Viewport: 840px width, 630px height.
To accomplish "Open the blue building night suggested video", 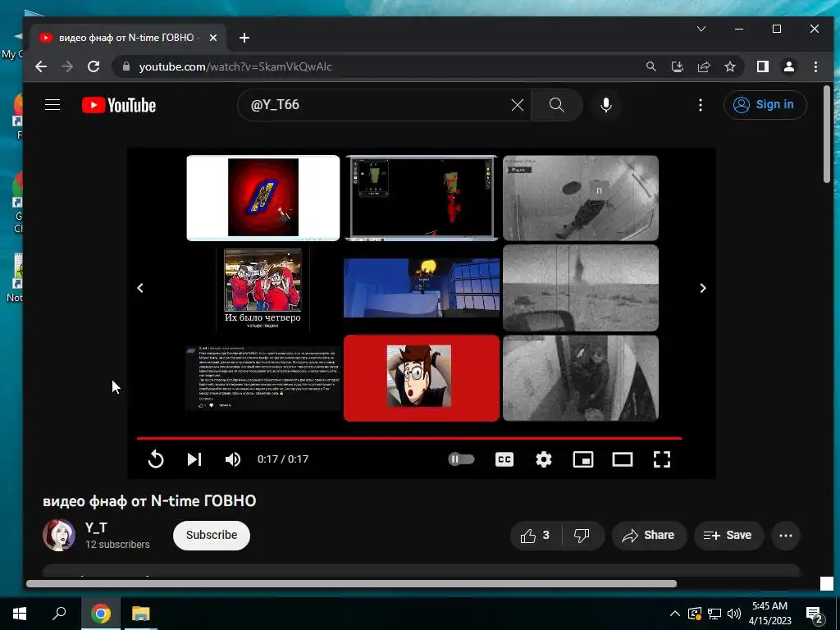I will pos(422,288).
